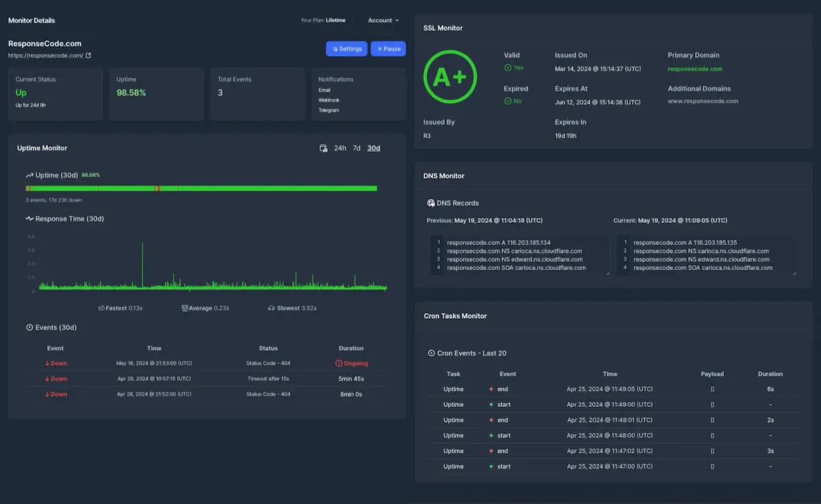The height and width of the screenshot is (504, 821).
Task: Click the calendar icon next to 24h
Action: coord(324,148)
